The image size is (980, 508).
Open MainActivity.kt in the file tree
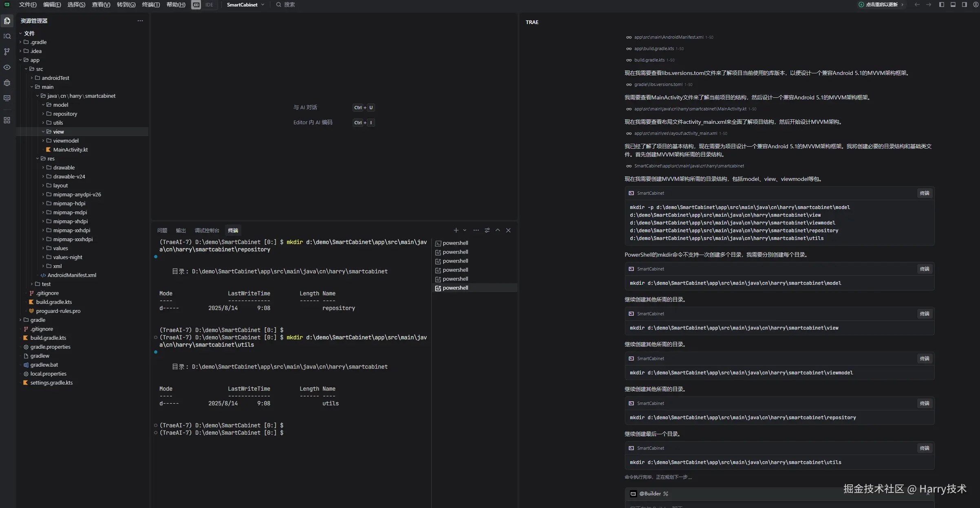point(70,150)
